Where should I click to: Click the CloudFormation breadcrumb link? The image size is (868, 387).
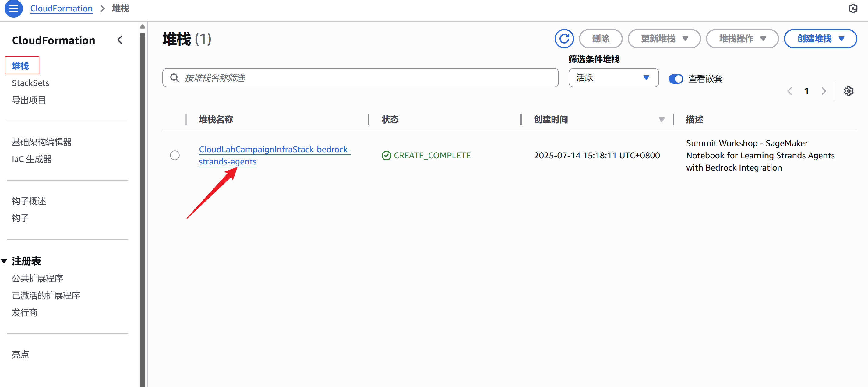tap(61, 9)
